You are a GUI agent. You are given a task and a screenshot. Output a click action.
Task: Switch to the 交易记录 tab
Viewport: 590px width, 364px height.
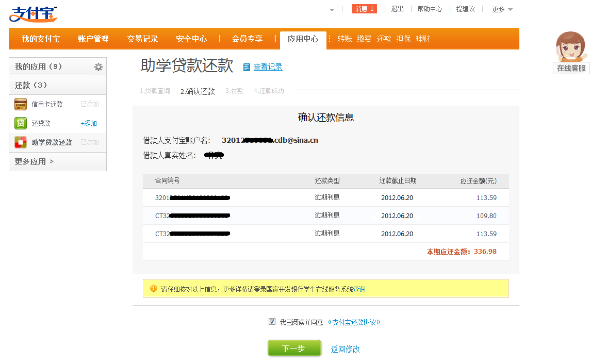pyautogui.click(x=142, y=39)
